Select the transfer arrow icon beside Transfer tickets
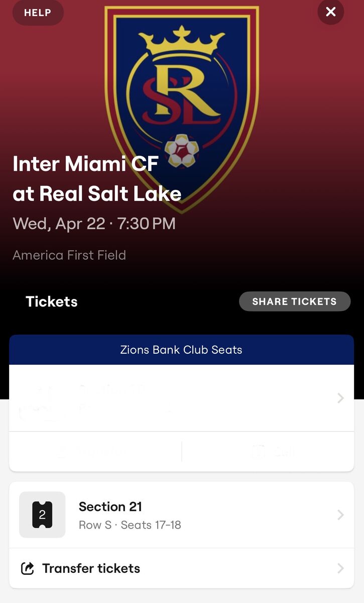Viewport: 364px width, 603px height. [27, 568]
